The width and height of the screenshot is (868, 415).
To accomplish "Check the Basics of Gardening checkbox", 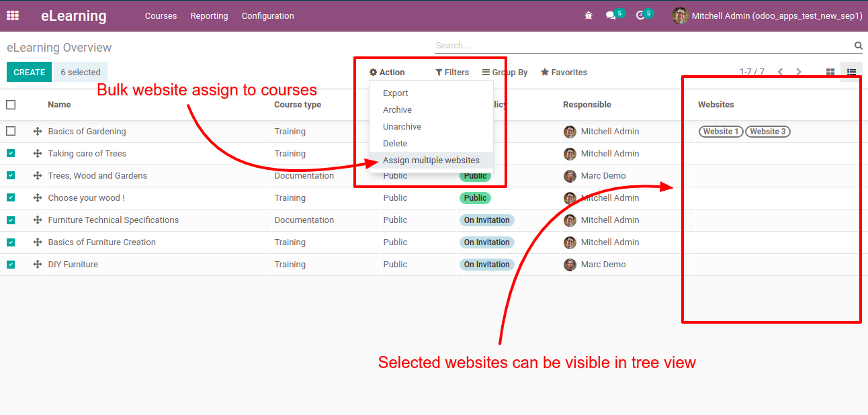I will click(x=11, y=132).
